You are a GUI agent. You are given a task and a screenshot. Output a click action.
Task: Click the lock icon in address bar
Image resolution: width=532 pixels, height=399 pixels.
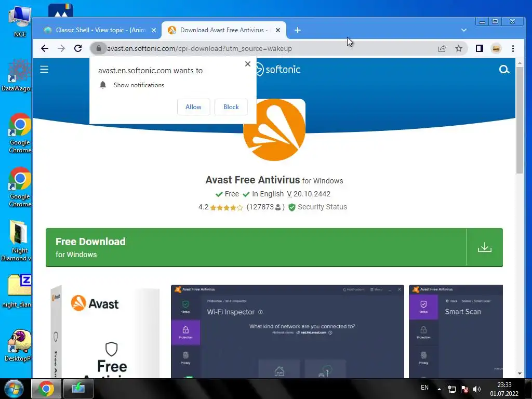point(98,48)
